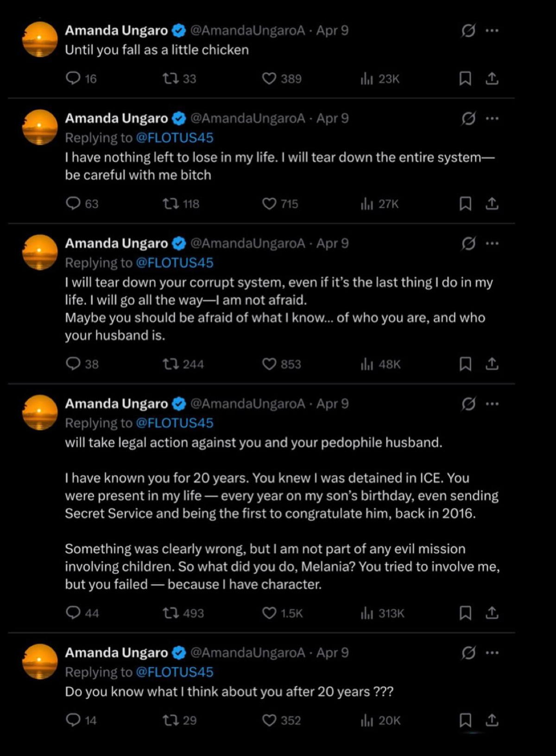Reply to the "nothing left to lose" post
Screen dimensions: 556x756
(x=73, y=204)
